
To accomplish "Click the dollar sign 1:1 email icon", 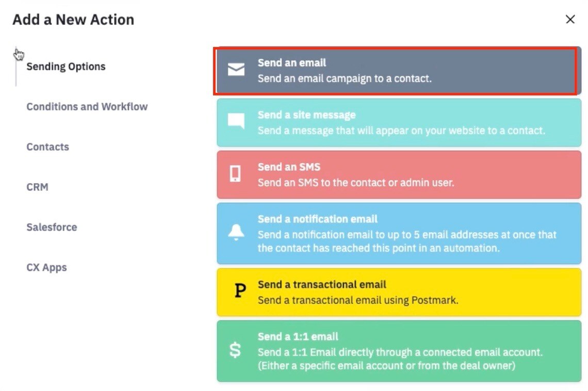I will point(235,350).
